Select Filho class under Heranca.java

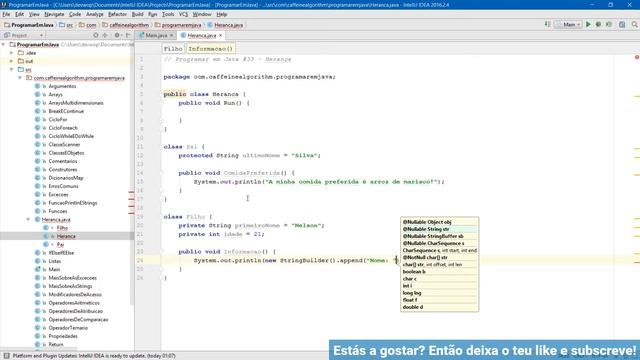[62, 228]
